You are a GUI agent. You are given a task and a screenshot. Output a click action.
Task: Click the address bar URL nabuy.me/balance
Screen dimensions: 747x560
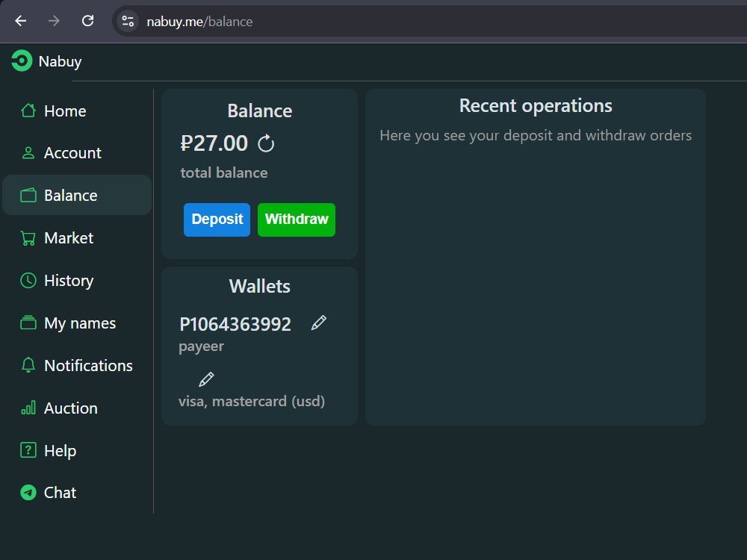(199, 22)
